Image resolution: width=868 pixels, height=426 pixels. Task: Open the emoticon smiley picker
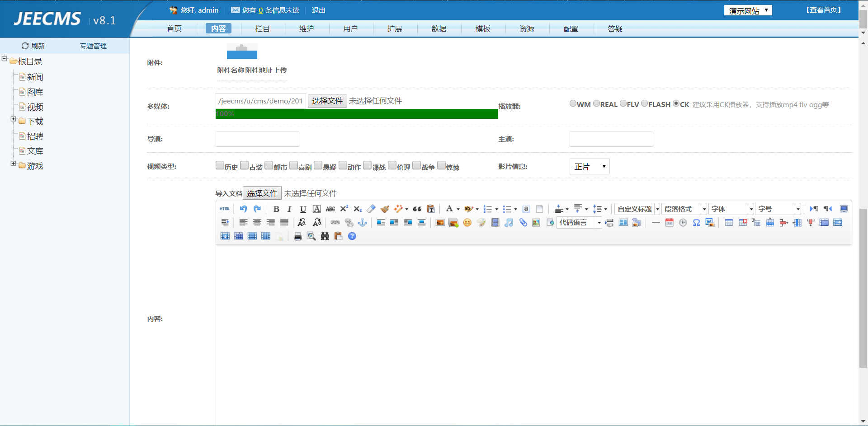pyautogui.click(x=467, y=222)
